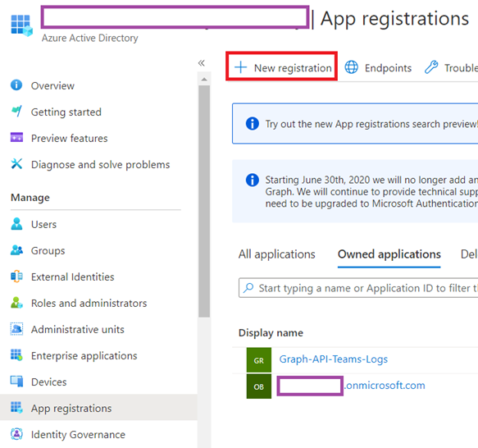This screenshot has width=478, height=448.
Task: Click the Roles and administrators icon
Action: [x=16, y=303]
